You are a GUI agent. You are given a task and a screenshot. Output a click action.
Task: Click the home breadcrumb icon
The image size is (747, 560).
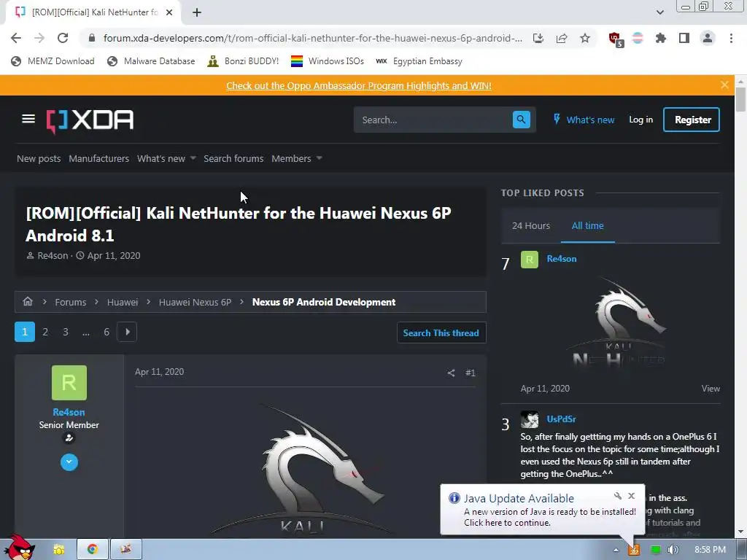click(x=28, y=301)
